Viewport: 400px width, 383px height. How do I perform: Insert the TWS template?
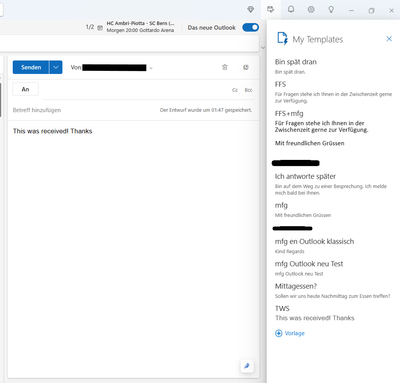tap(333, 313)
